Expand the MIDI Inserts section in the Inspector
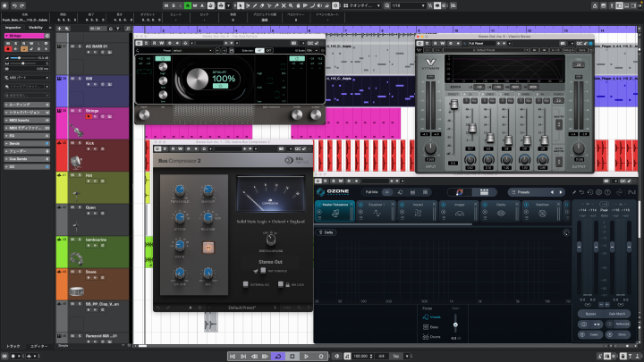 coord(27,121)
